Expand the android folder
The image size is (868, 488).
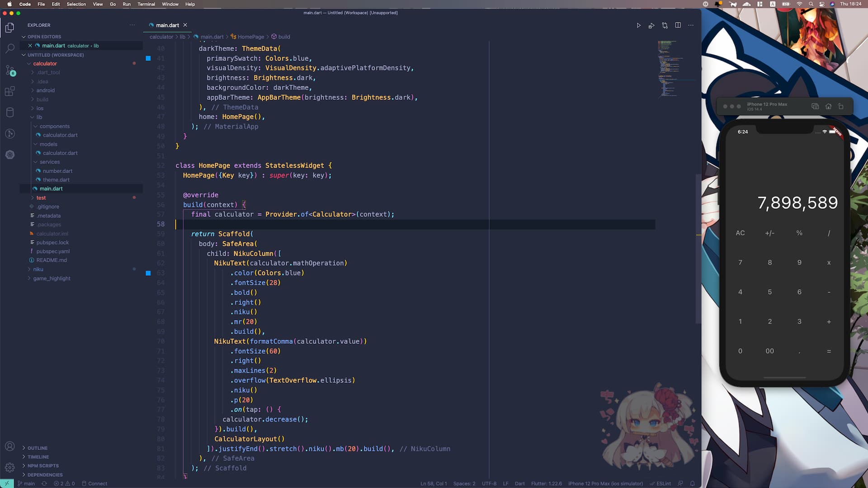point(45,90)
